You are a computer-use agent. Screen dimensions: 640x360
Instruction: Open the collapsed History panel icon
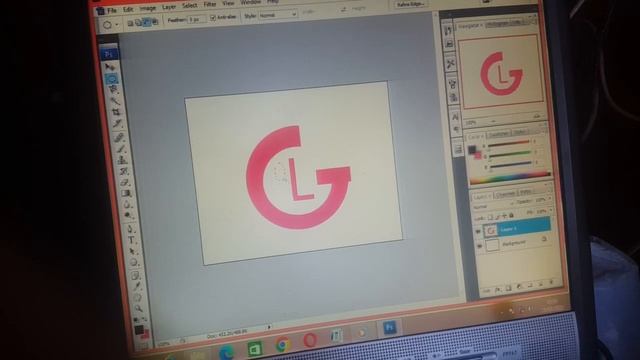449,31
